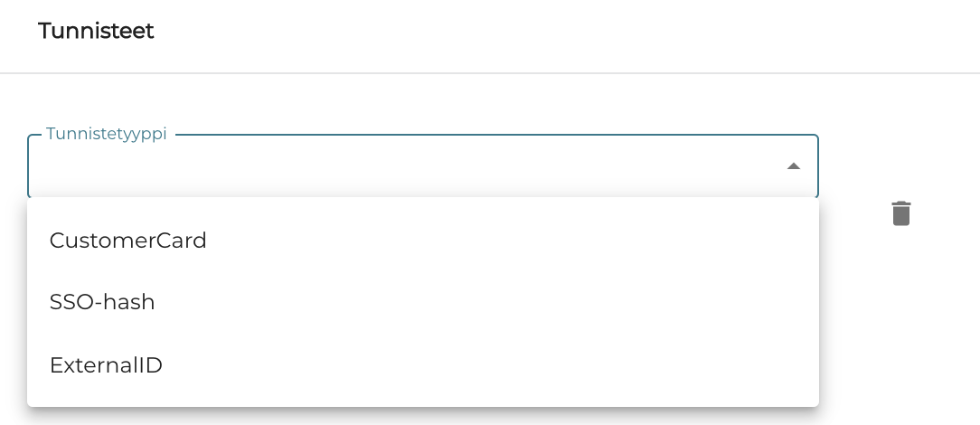
Task: Toggle the Tunnistetyyppi select arrow
Action: (x=793, y=166)
